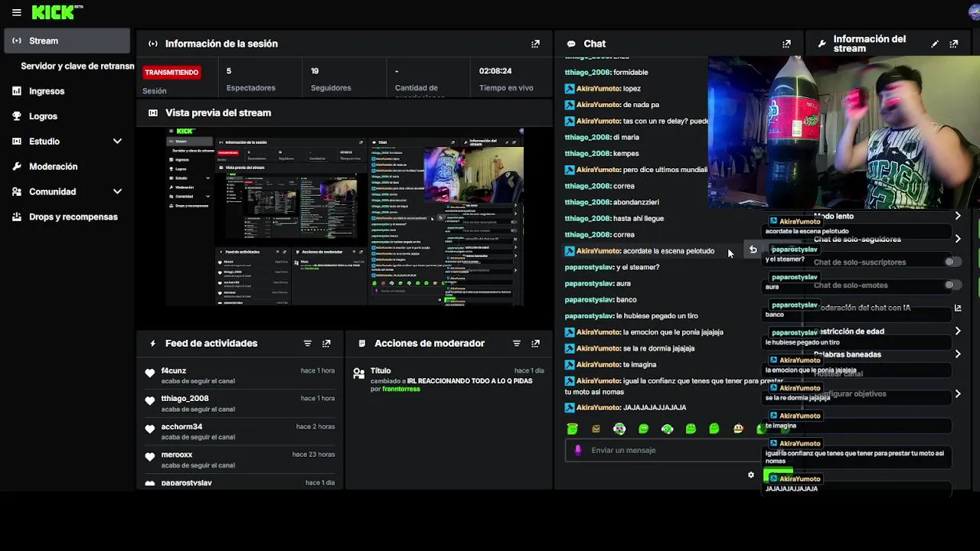Viewport: 980px width, 551px height.
Task: Click the reply arrow on the hovered chat message
Action: (753, 250)
